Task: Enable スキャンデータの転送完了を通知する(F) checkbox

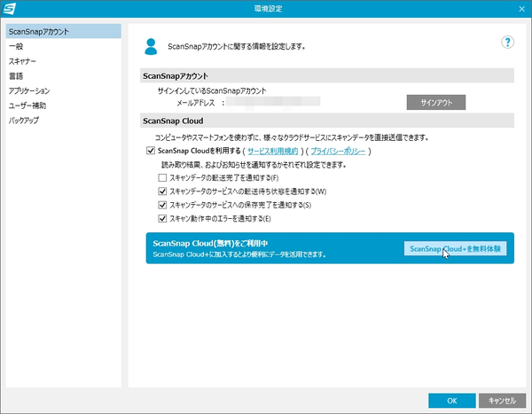Action: pyautogui.click(x=162, y=178)
